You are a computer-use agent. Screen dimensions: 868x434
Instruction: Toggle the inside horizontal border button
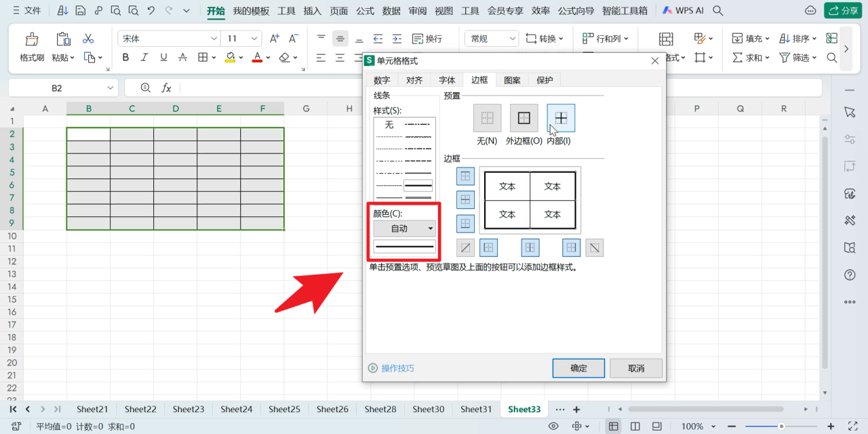tap(465, 199)
